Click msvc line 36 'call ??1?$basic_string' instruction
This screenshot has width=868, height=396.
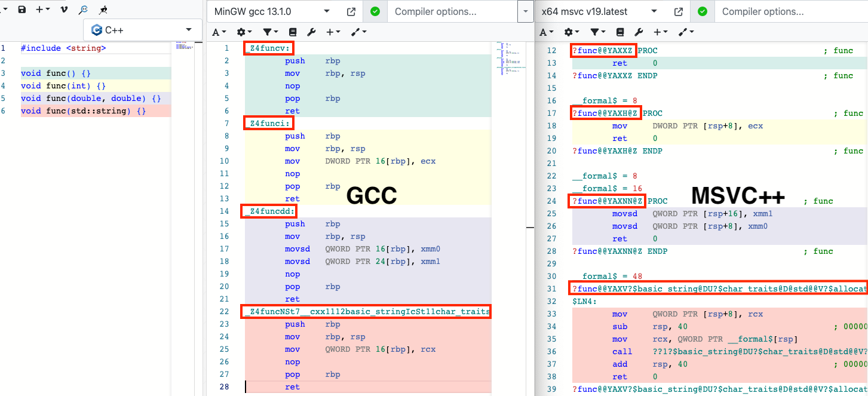point(740,352)
